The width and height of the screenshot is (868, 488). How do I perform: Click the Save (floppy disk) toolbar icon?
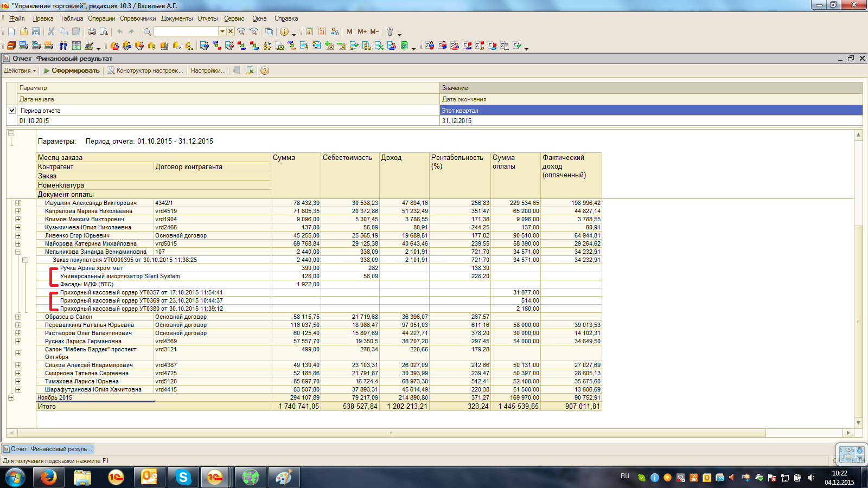click(36, 31)
